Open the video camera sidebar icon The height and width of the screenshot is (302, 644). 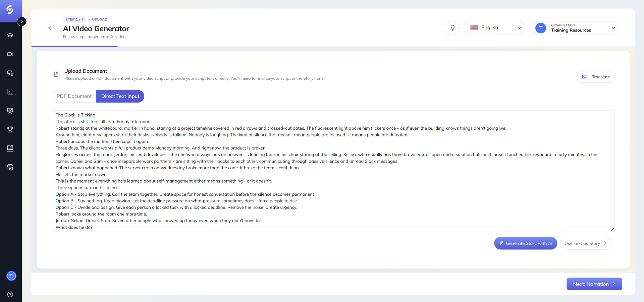click(10, 54)
